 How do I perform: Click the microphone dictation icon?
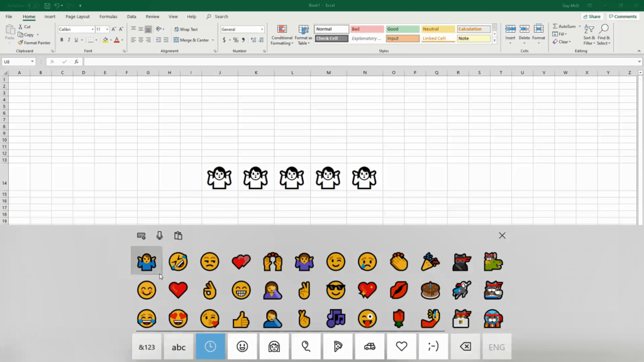tap(160, 236)
